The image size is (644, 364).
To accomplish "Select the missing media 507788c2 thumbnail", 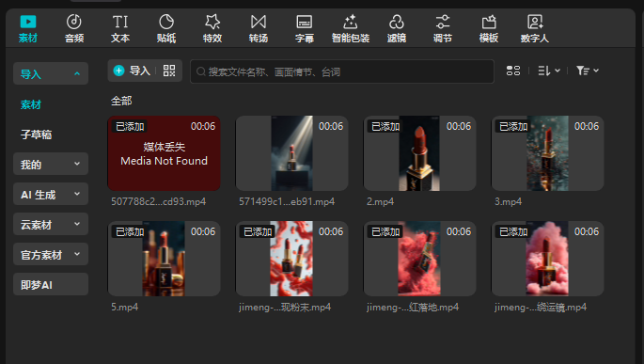I will pyautogui.click(x=164, y=153).
